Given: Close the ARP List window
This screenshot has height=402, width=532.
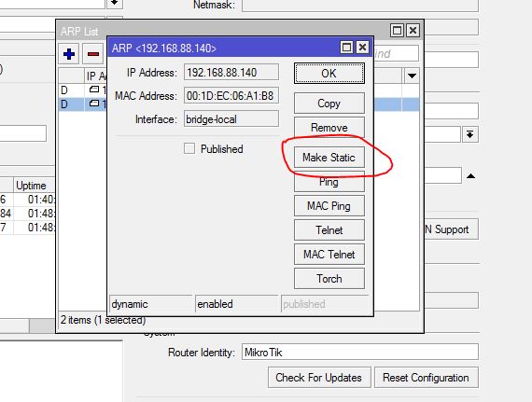Looking at the screenshot, I should (413, 31).
